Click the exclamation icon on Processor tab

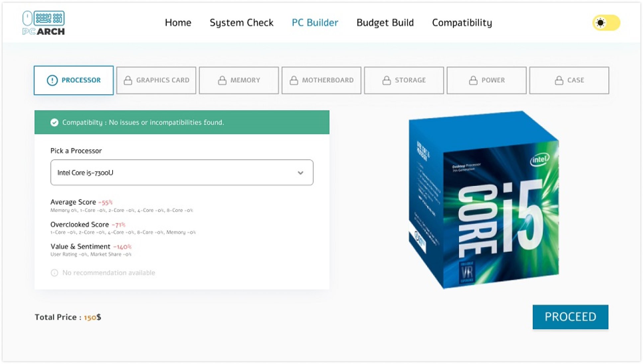pos(52,80)
